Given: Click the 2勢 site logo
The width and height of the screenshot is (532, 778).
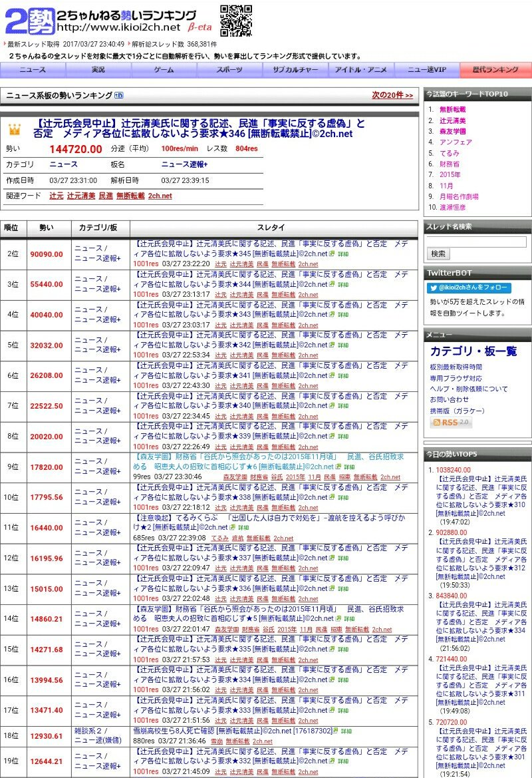Looking at the screenshot, I should click(29, 22).
